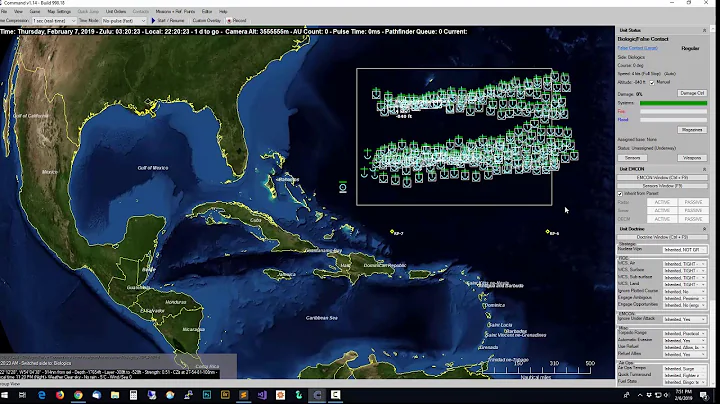The image size is (720, 404).
Task: Click the Damage Ctrl button
Action: [692, 93]
